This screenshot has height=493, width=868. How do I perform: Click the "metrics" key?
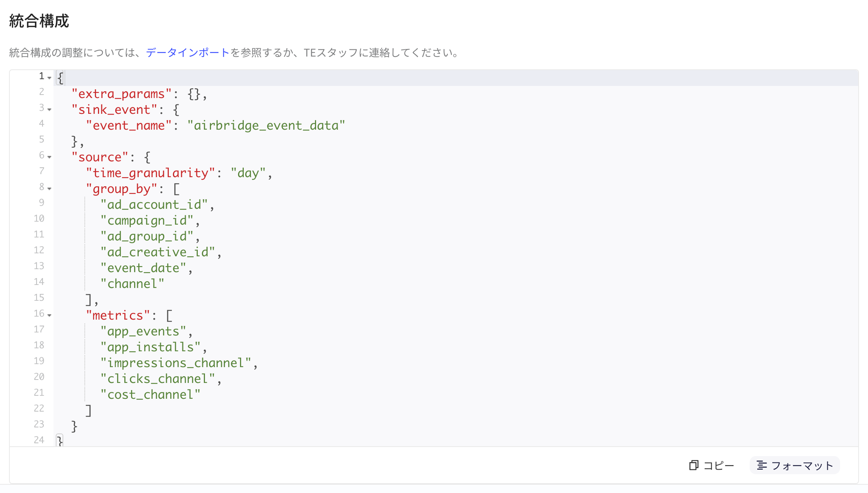(x=118, y=315)
